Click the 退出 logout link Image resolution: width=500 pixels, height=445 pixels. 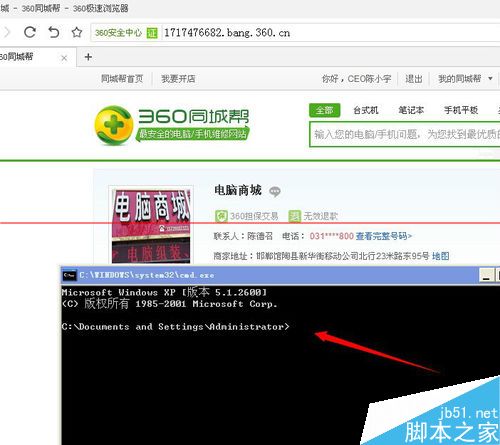414,79
